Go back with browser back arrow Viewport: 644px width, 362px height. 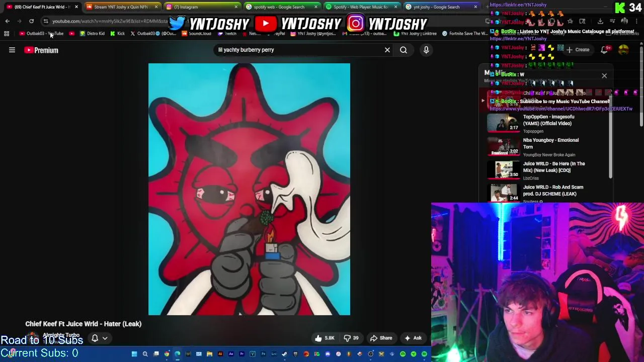[7, 21]
